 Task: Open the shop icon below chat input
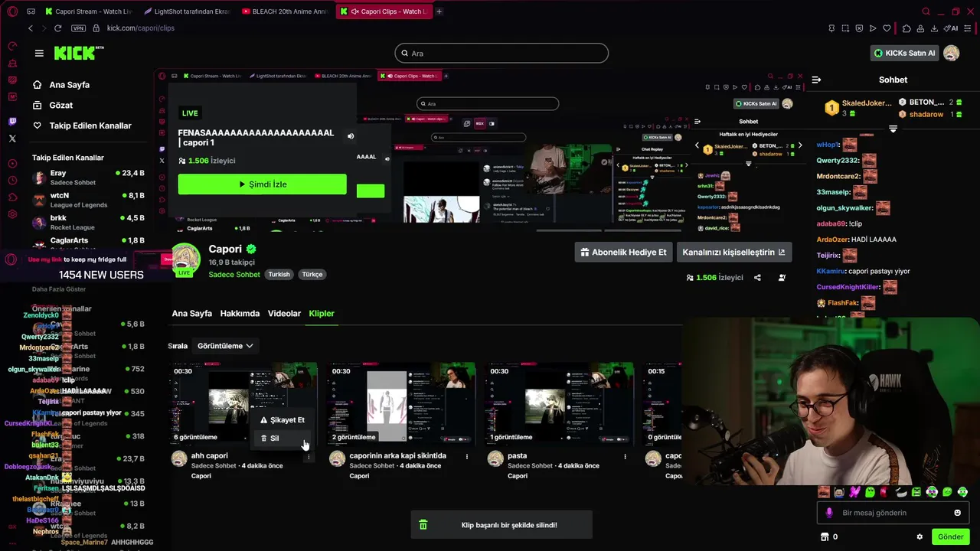point(825,536)
